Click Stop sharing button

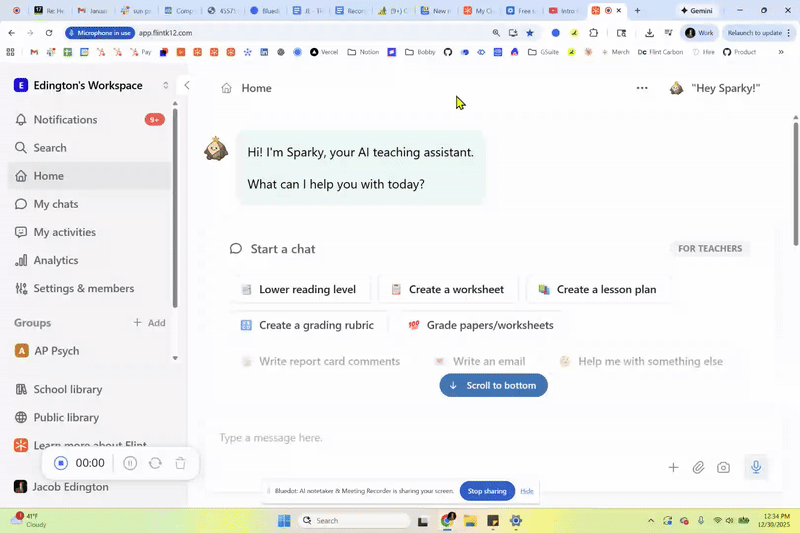[487, 491]
